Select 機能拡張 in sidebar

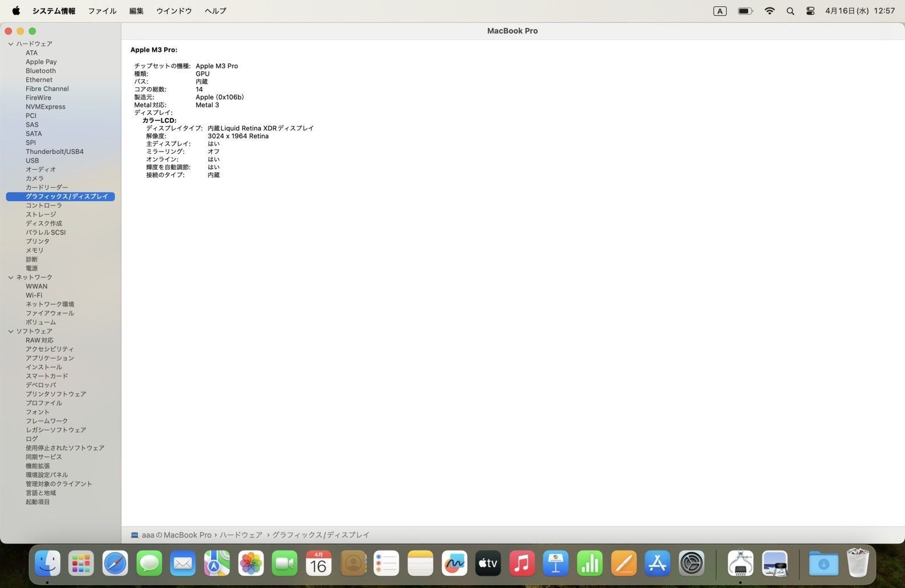pos(38,465)
